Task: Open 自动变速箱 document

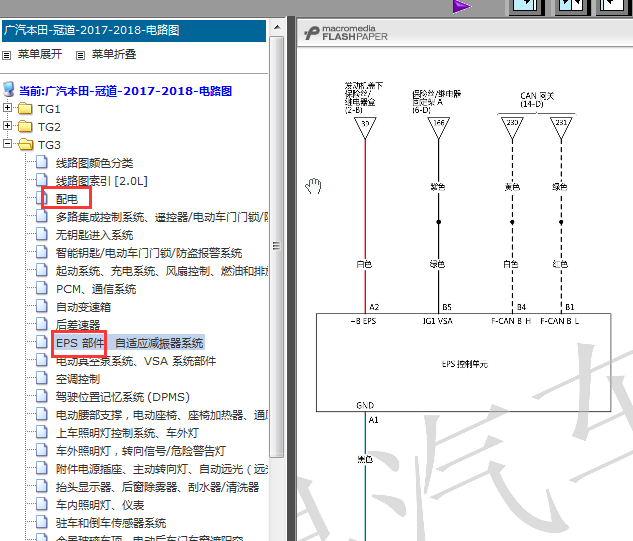Action: 83,307
